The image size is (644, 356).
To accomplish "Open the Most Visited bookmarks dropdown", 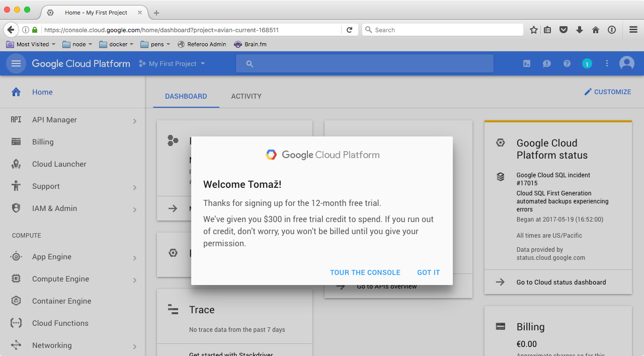I will point(31,44).
